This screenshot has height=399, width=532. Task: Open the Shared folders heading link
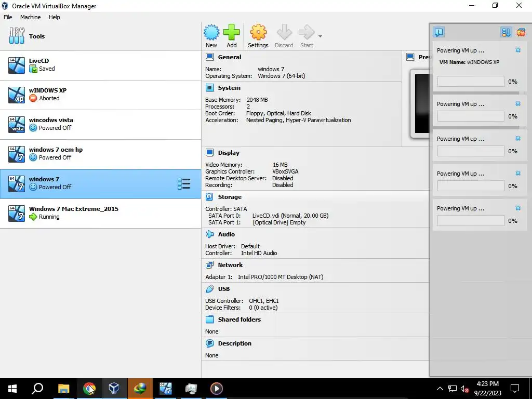click(240, 320)
